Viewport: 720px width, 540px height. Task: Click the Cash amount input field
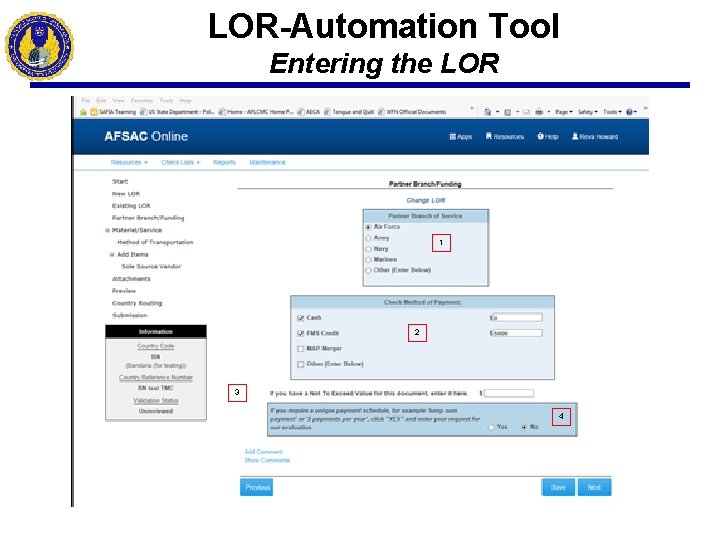point(516,317)
